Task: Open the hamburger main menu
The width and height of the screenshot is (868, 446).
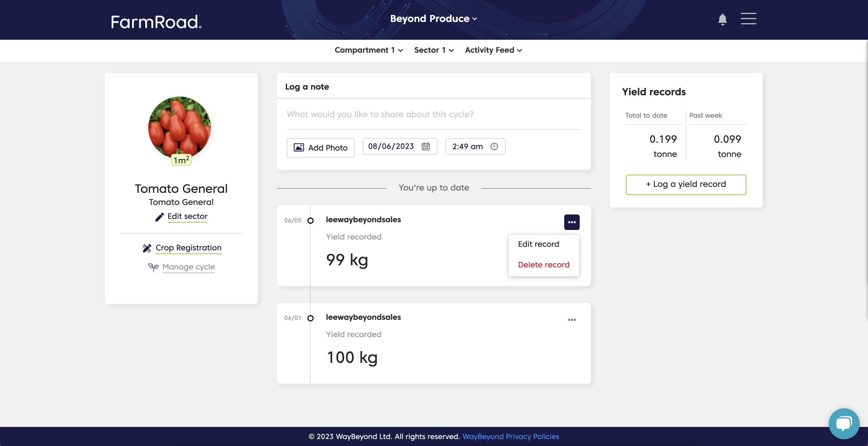Action: click(x=748, y=19)
